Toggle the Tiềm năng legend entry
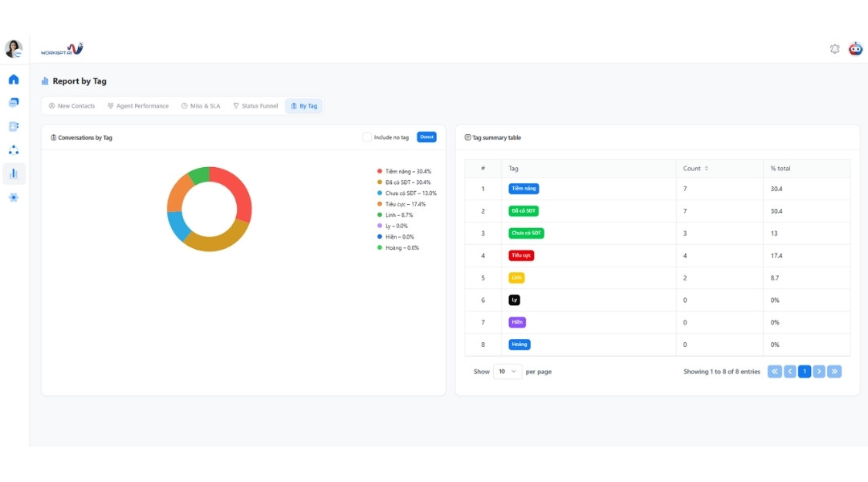The height and width of the screenshot is (482, 868). pos(407,171)
